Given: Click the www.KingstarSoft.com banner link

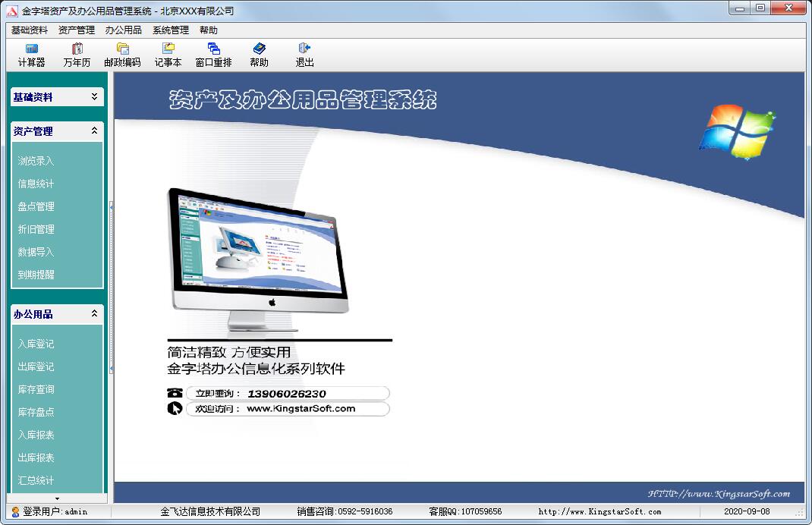Looking at the screenshot, I should tap(301, 408).
